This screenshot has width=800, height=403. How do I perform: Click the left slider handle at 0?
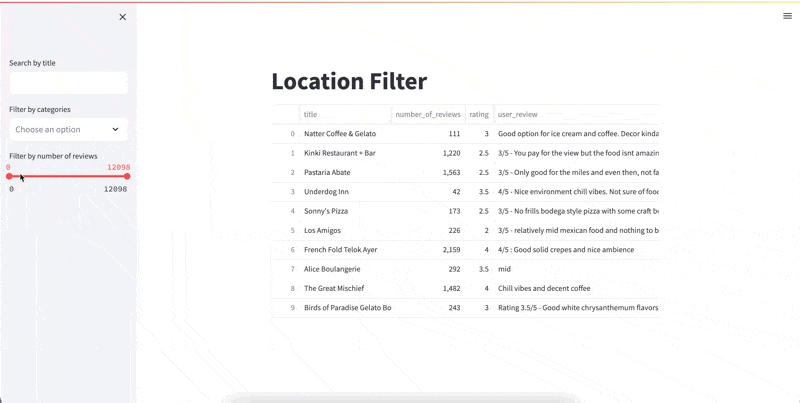coord(10,177)
